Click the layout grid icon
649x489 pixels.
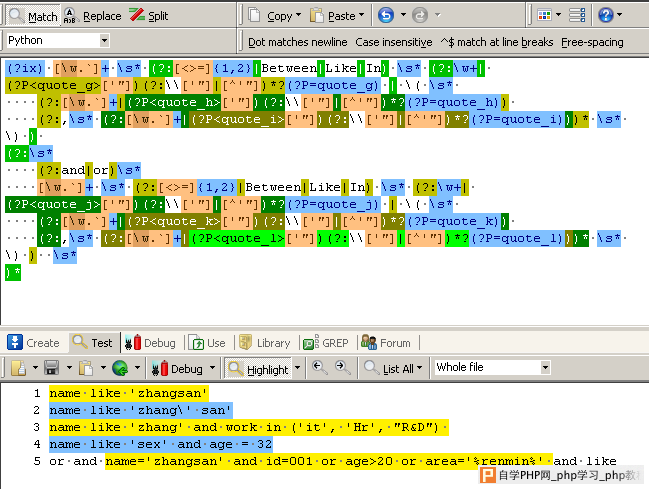pos(544,15)
